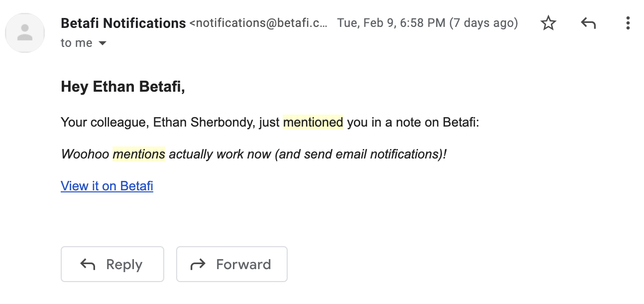Image resolution: width=644 pixels, height=304 pixels.
Task: Click the highlighted word "mentions" in italics
Action: [139, 154]
